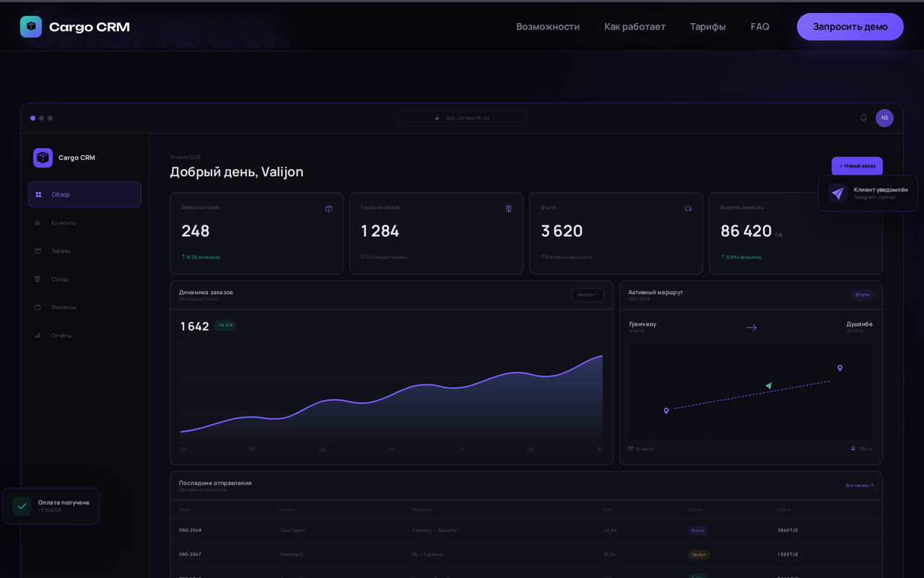
Task: Click the teal plane marker on route
Action: coord(769,386)
